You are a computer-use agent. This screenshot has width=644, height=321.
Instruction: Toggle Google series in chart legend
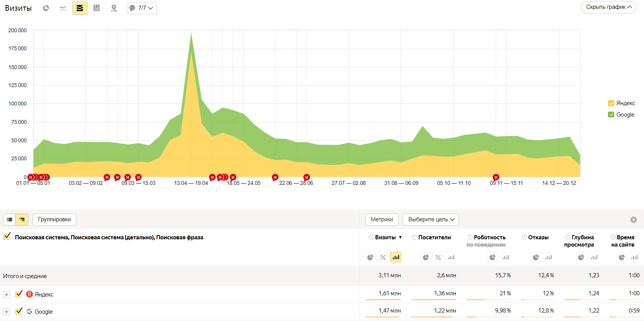pyautogui.click(x=611, y=115)
